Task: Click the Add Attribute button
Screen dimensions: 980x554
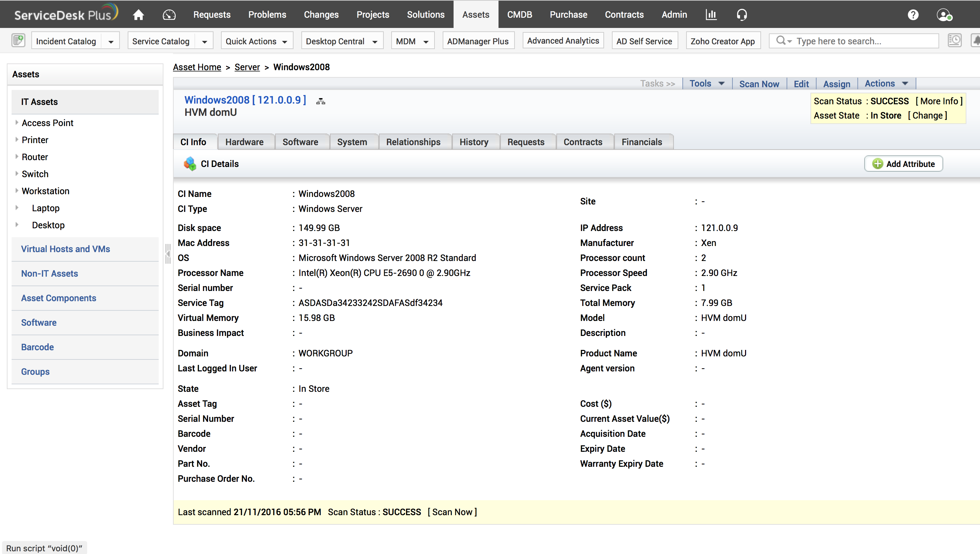Action: click(903, 164)
